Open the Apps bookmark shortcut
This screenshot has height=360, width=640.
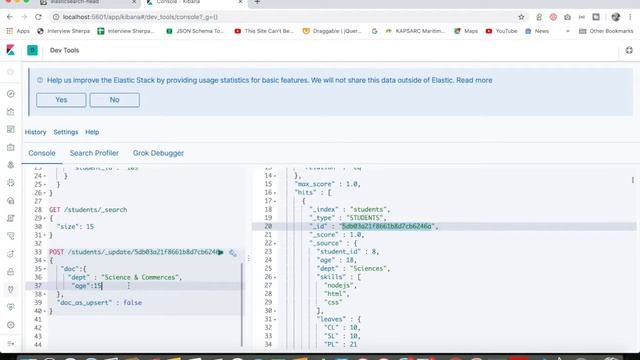pos(18,31)
